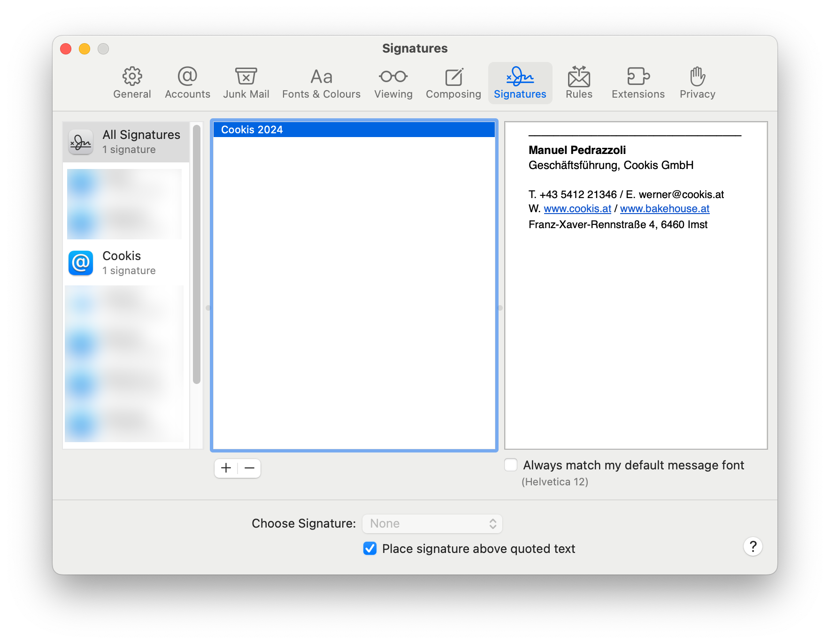830x644 pixels.
Task: Select All Signatures in the sidebar
Action: tap(126, 141)
